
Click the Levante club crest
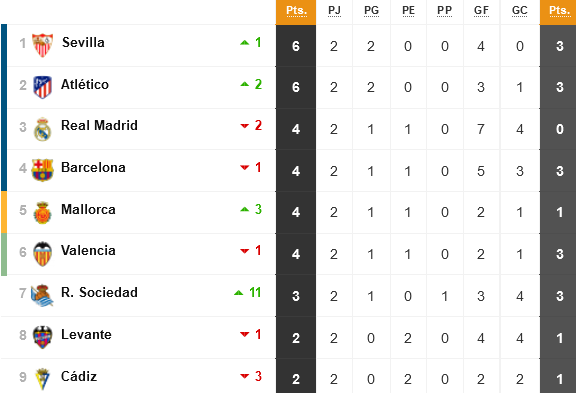(42, 337)
